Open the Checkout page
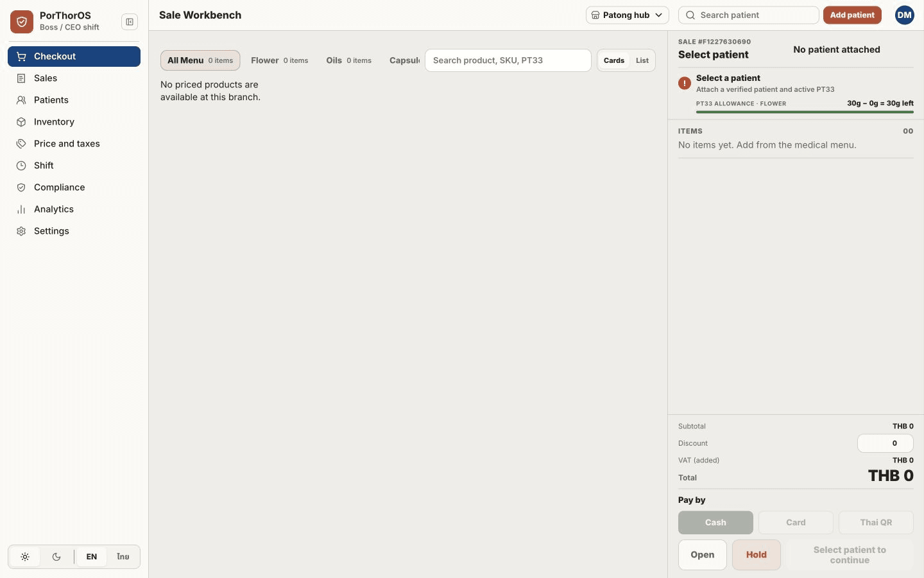This screenshot has width=924, height=578. click(74, 57)
